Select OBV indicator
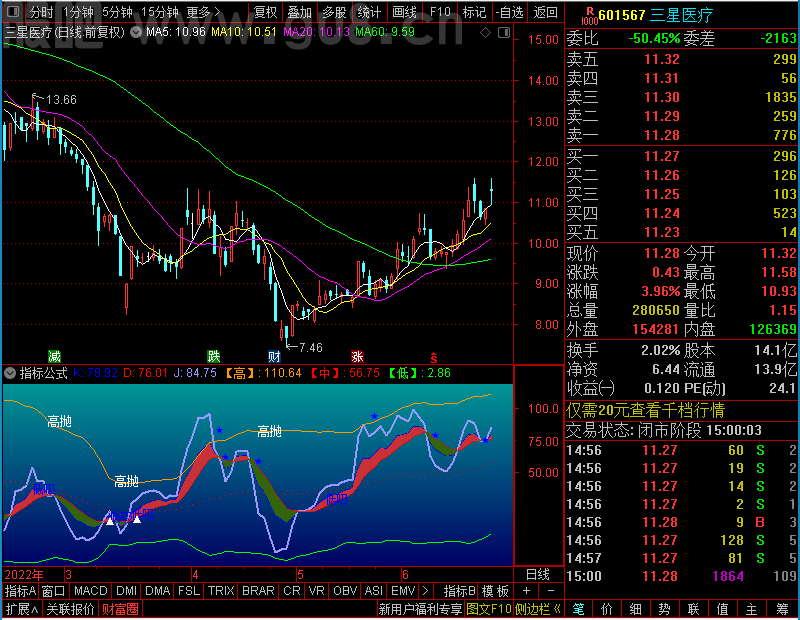Screen dimensions: 800x620 point(345,591)
